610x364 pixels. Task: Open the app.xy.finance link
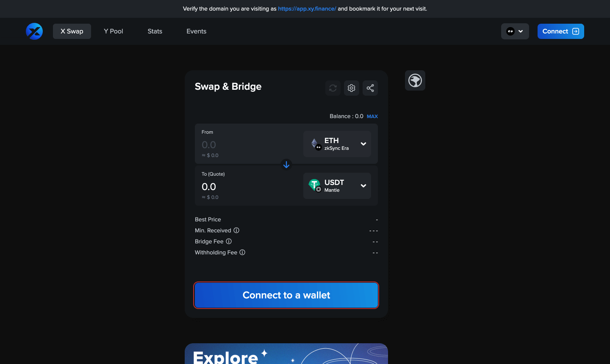click(307, 8)
